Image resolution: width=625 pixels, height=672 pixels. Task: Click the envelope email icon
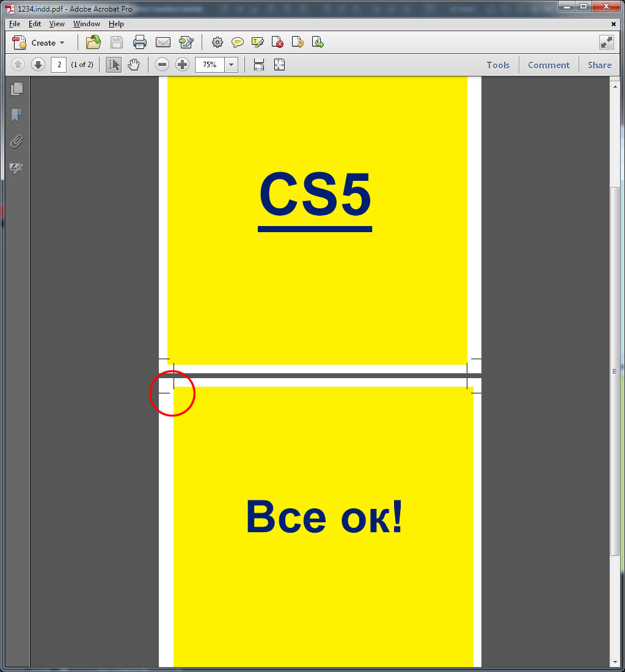pos(163,42)
